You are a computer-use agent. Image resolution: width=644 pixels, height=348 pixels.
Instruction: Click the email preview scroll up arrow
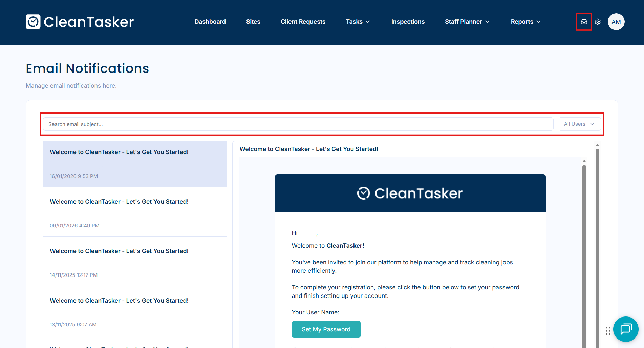[x=584, y=161]
